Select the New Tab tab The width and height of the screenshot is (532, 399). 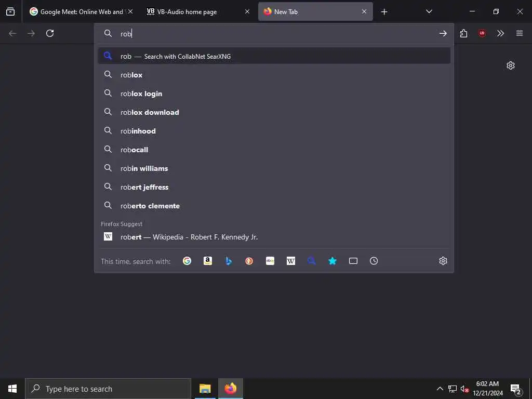(x=315, y=11)
